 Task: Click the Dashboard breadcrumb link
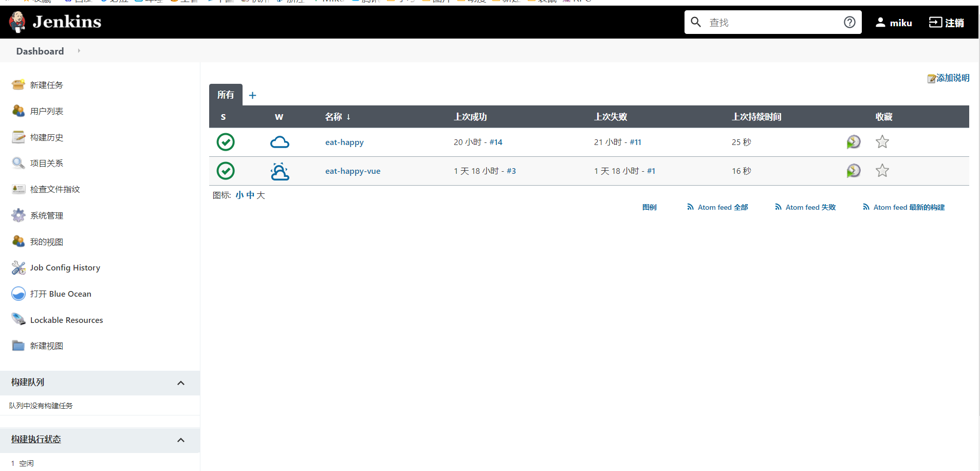40,51
